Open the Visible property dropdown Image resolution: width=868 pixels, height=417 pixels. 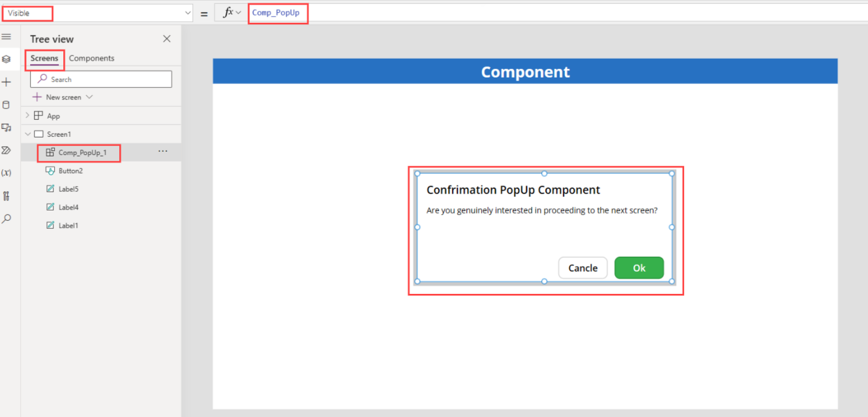(188, 12)
